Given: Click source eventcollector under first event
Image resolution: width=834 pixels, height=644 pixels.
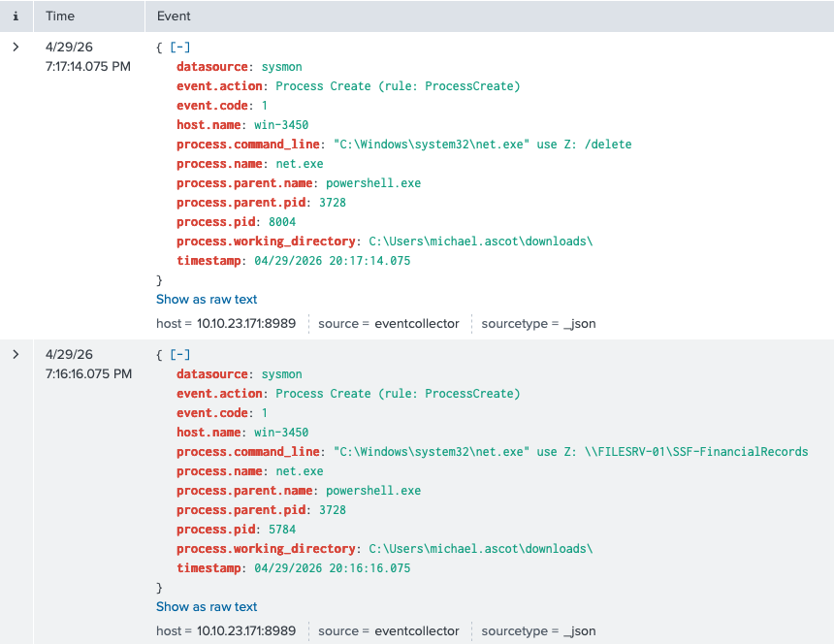Looking at the screenshot, I should pyautogui.click(x=416, y=323).
